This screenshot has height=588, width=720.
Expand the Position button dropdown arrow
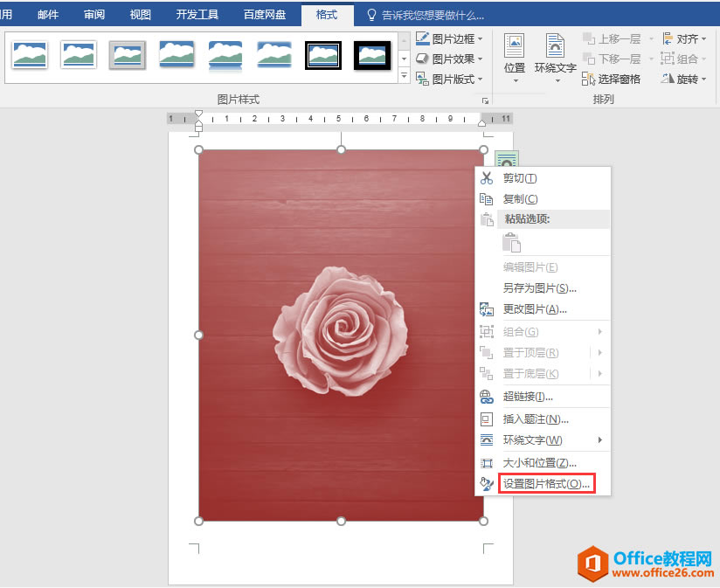[x=516, y=80]
